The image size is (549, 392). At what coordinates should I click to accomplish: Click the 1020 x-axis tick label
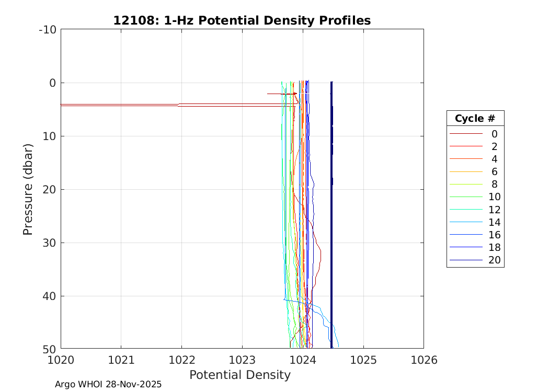tap(61, 360)
